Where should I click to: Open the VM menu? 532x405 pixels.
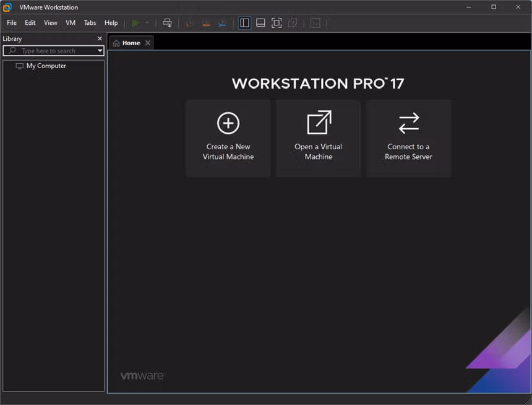point(71,23)
